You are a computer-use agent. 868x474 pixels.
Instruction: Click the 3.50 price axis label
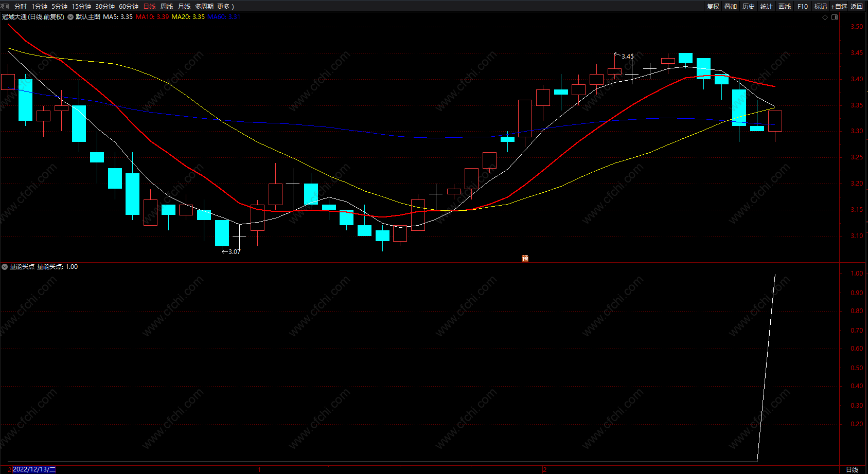(857, 27)
